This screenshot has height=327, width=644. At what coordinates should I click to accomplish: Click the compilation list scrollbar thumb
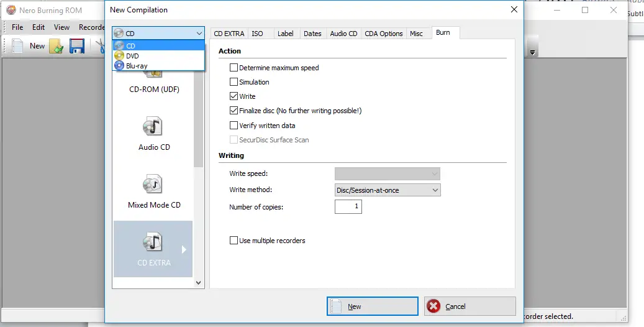(x=198, y=119)
